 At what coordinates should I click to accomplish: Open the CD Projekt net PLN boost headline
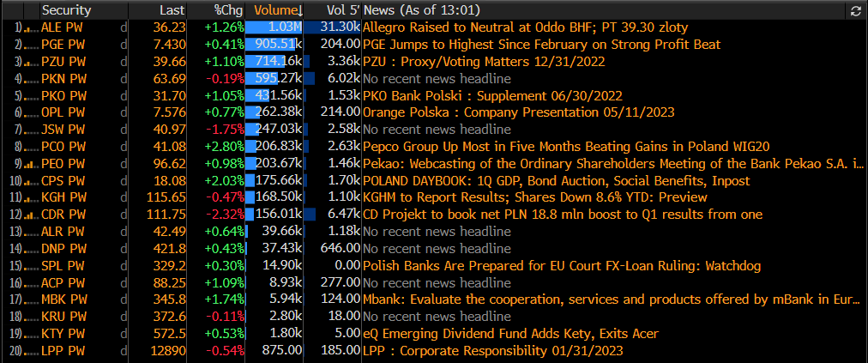pos(563,215)
